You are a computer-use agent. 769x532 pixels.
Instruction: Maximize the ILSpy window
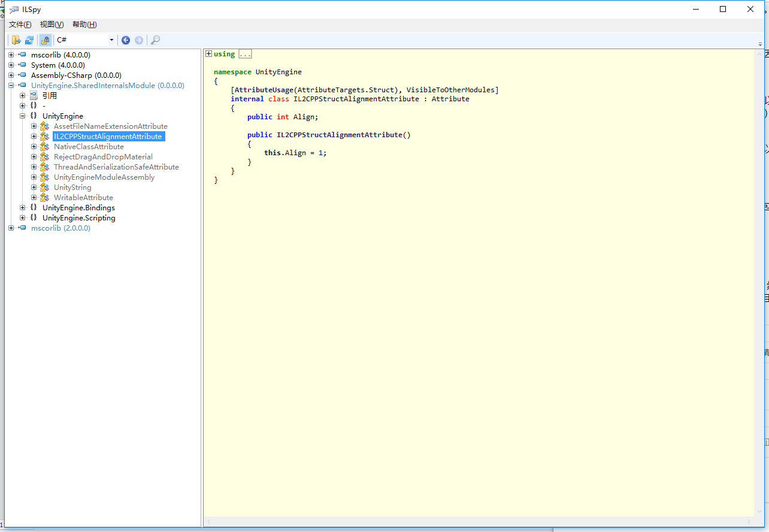723,9
